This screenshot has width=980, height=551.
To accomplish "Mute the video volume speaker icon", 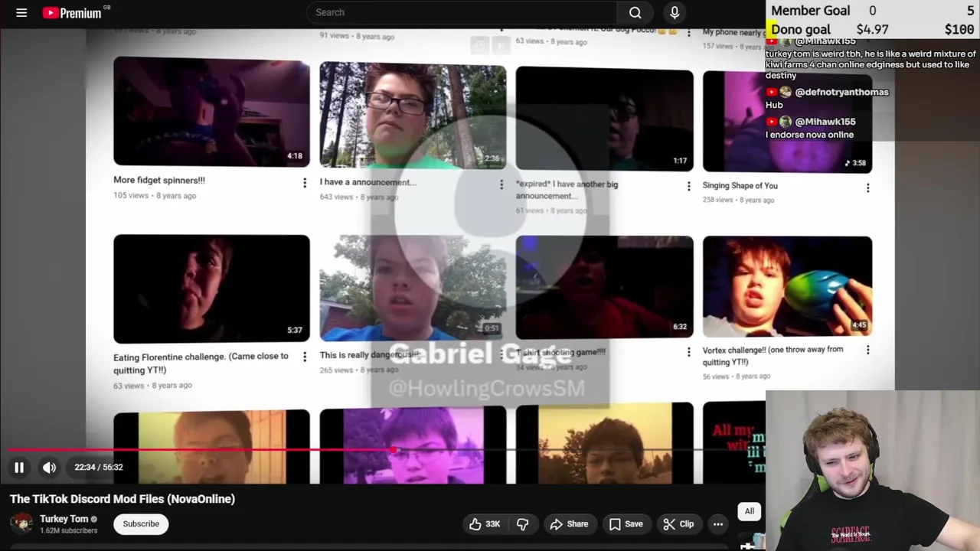I will click(x=49, y=467).
